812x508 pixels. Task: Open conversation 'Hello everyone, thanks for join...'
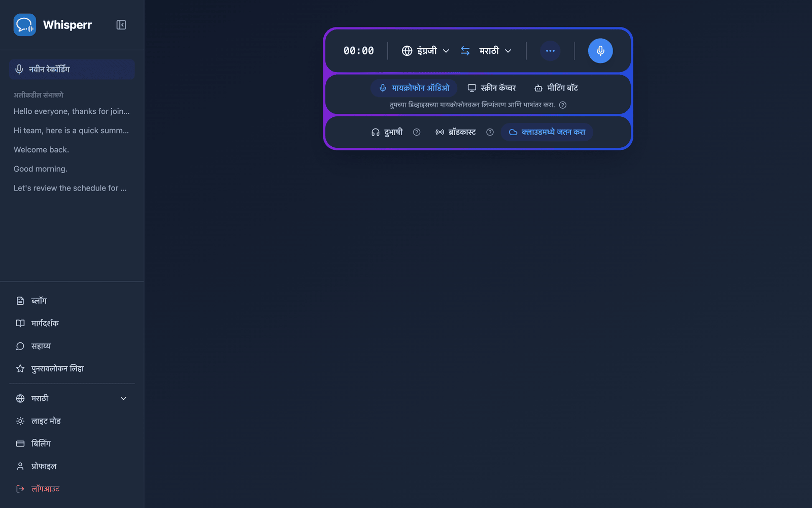tap(72, 111)
